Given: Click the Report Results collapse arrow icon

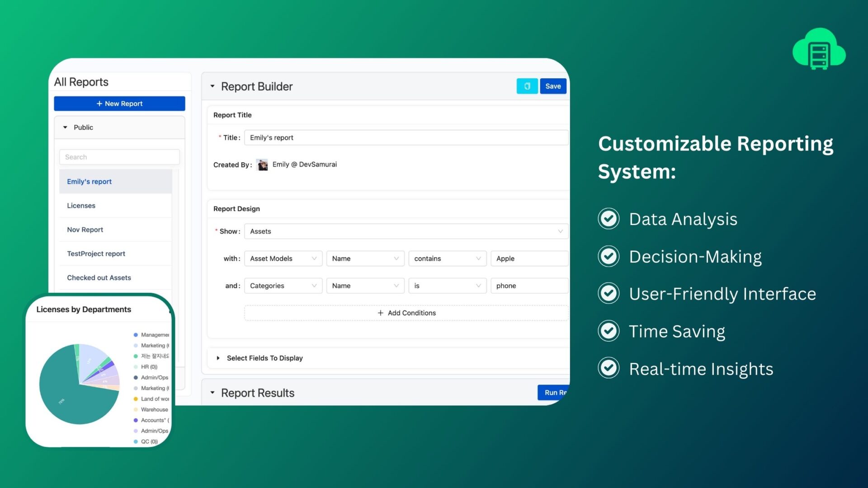Looking at the screenshot, I should click(213, 392).
